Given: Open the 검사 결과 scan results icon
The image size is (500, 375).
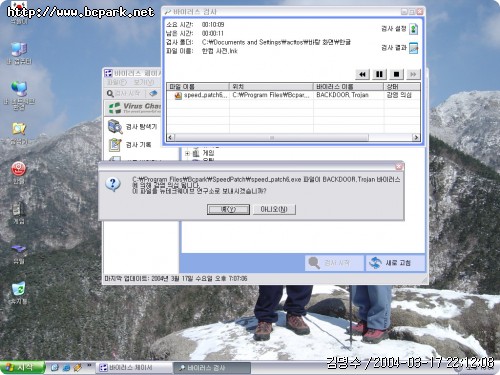Looking at the screenshot, I should [413, 48].
